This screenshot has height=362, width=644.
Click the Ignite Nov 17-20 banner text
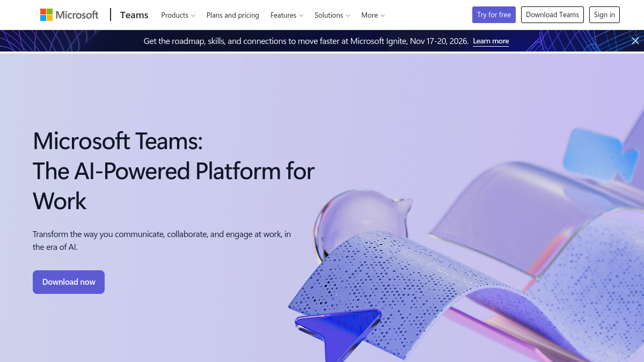[306, 41]
